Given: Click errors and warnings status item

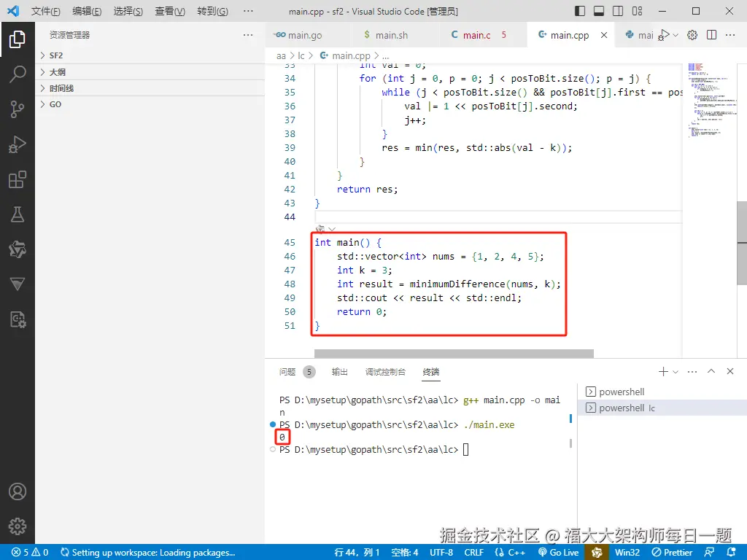Looking at the screenshot, I should (30, 553).
